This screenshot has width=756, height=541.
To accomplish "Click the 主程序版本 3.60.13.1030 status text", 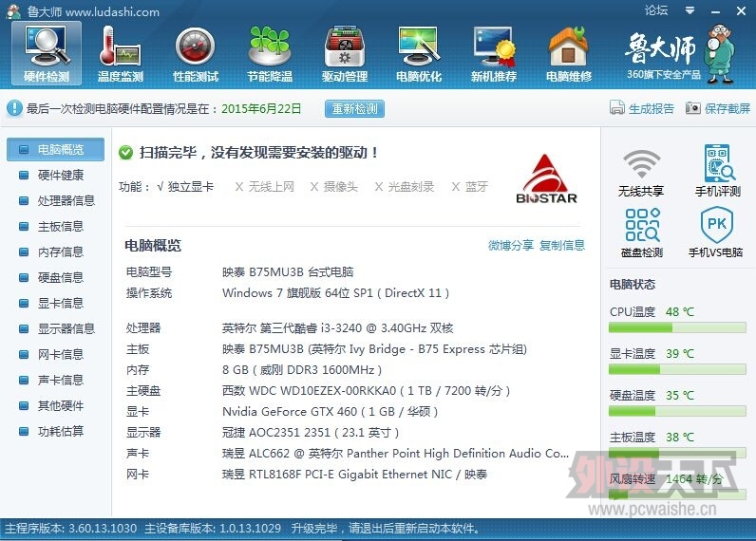I will click(71, 529).
